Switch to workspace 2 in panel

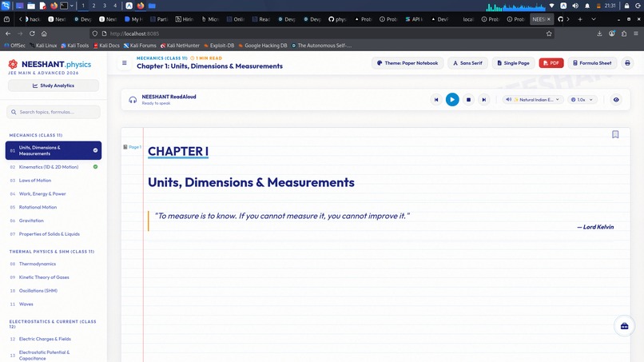click(93, 6)
